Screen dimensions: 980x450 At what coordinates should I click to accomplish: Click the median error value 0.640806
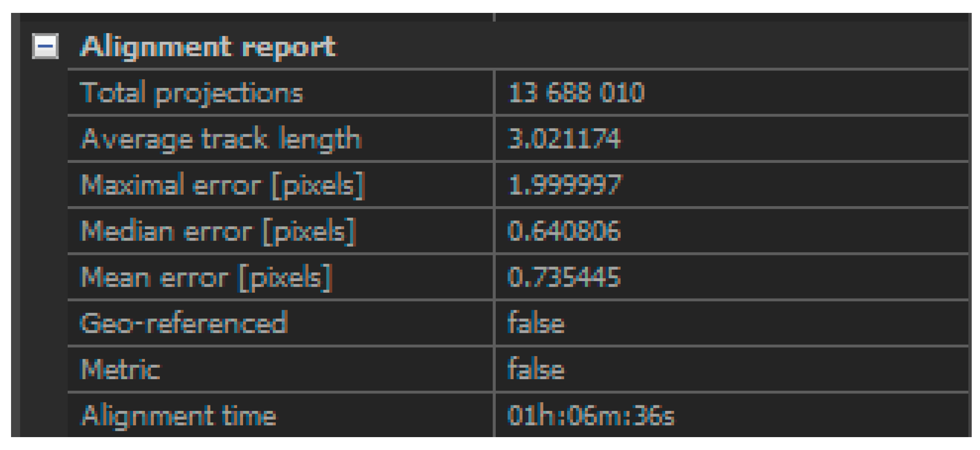click(564, 231)
